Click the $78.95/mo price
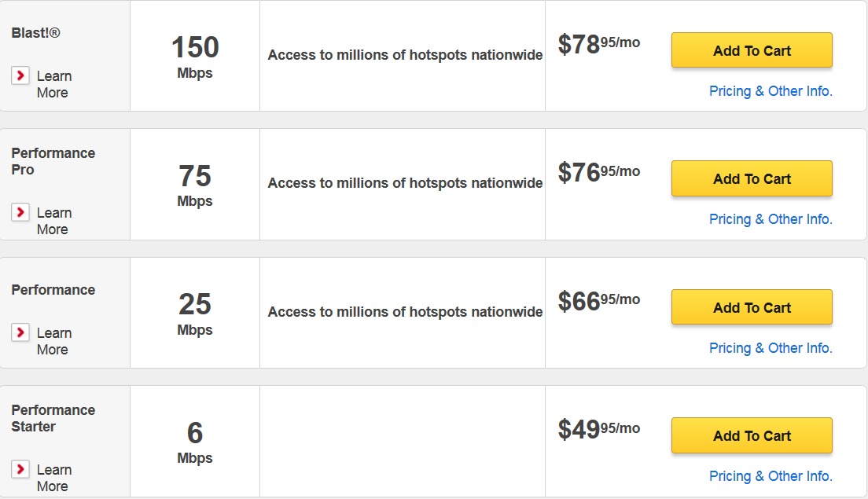 coord(598,45)
